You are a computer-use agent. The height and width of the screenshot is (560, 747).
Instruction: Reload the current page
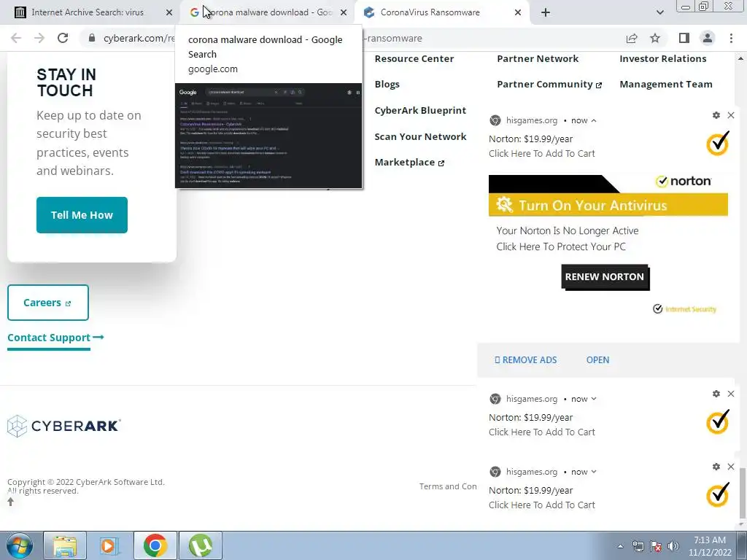tap(63, 38)
